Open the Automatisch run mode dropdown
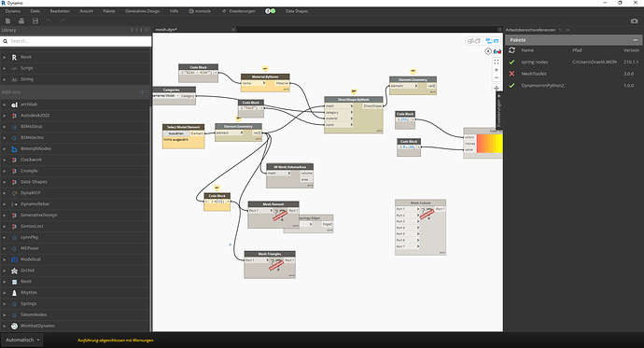644x348 pixels. pos(21,340)
